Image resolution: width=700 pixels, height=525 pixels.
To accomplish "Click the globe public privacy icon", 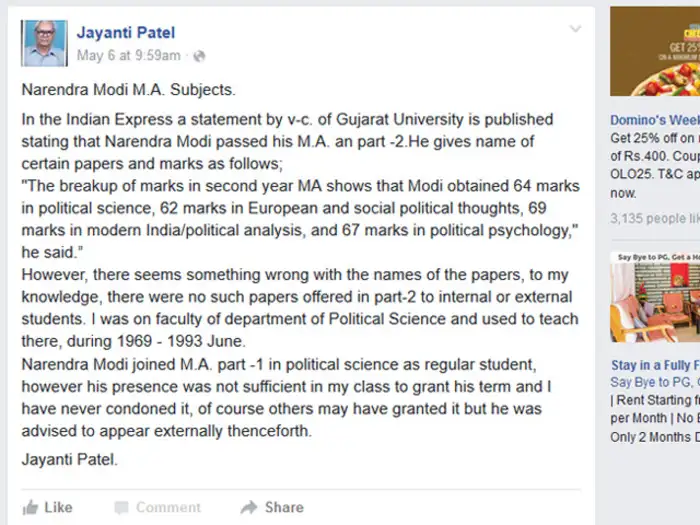I will tap(199, 56).
